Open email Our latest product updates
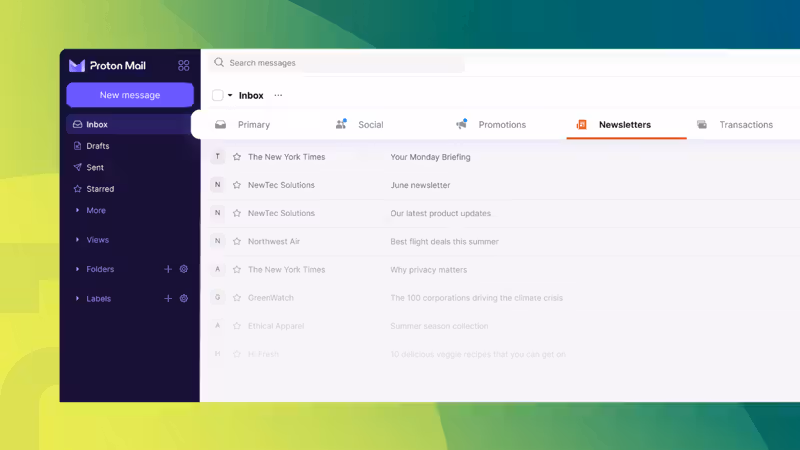 tap(440, 213)
